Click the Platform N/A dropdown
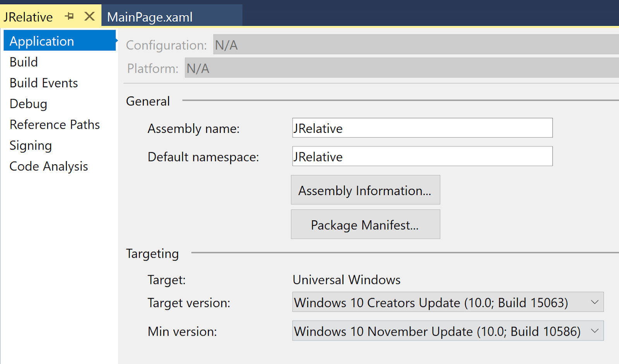This screenshot has height=364, width=619. point(402,68)
